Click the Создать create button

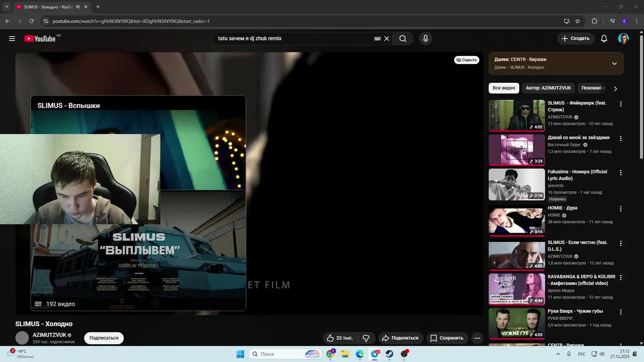[576, 39]
